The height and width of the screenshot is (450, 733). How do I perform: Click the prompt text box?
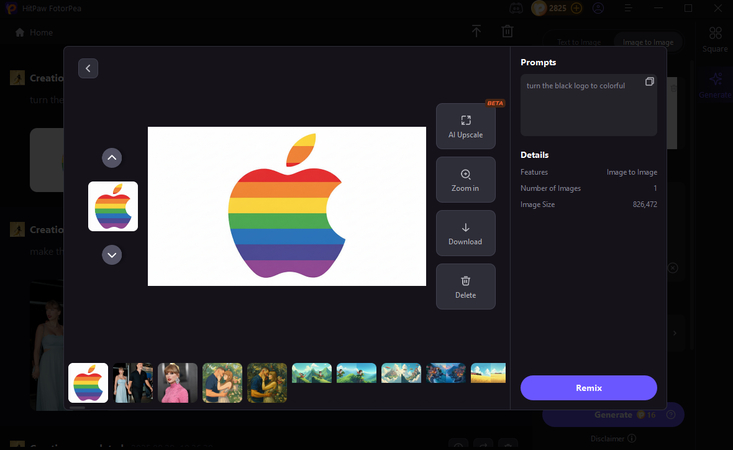pyautogui.click(x=588, y=110)
